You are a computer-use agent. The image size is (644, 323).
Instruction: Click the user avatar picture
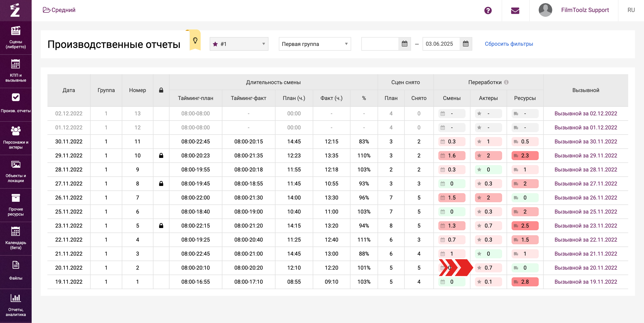click(545, 10)
